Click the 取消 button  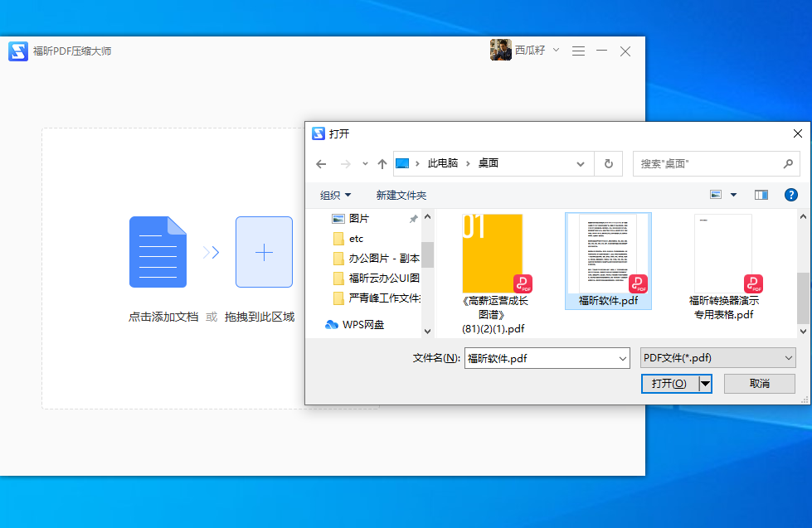pyautogui.click(x=758, y=383)
